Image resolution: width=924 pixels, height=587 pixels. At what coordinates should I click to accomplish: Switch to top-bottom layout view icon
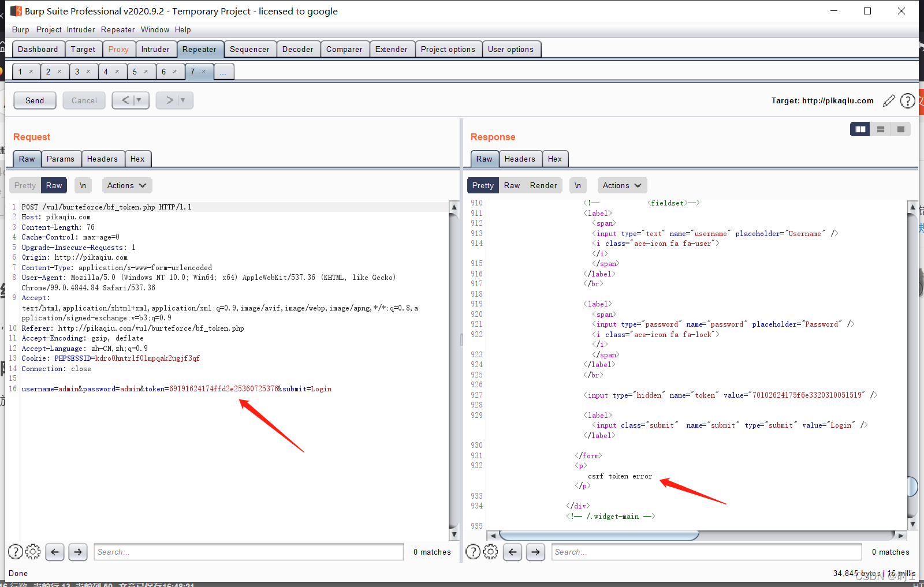click(881, 129)
